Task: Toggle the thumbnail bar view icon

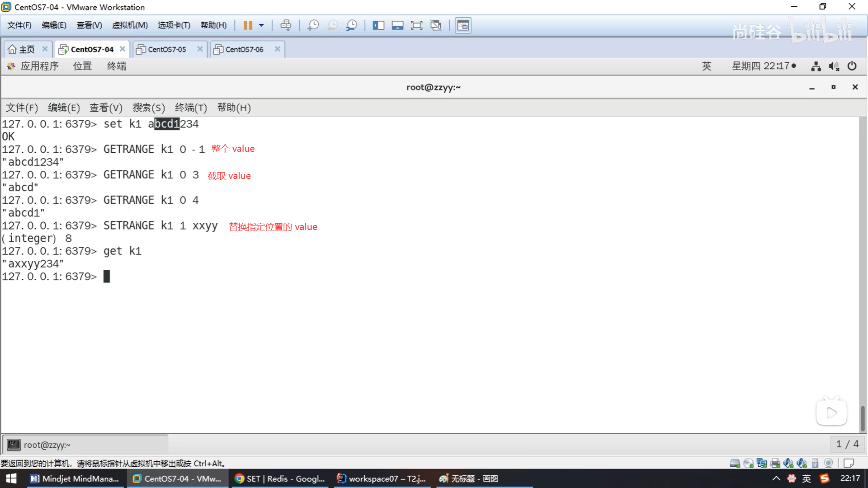Action: [x=397, y=25]
